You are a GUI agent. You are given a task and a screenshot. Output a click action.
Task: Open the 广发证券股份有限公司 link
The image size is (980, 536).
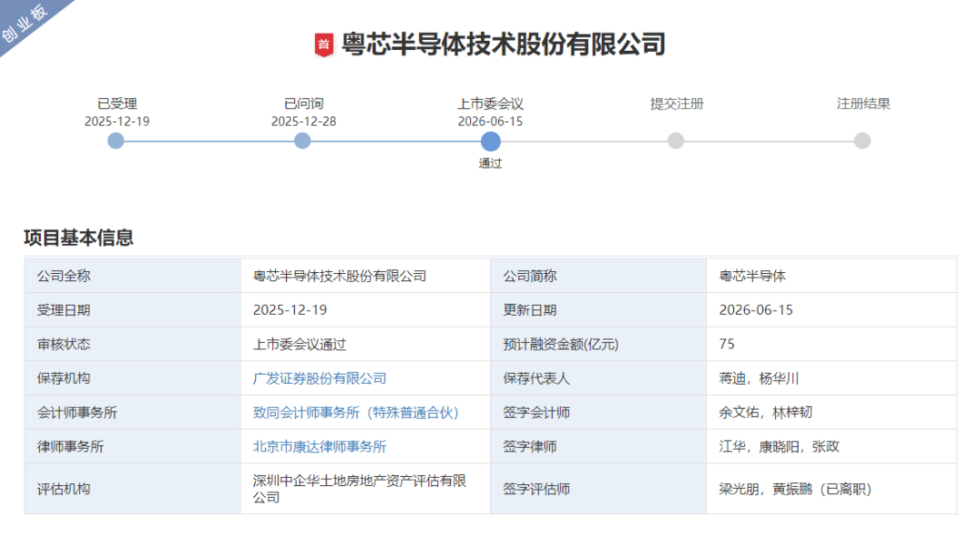point(319,378)
